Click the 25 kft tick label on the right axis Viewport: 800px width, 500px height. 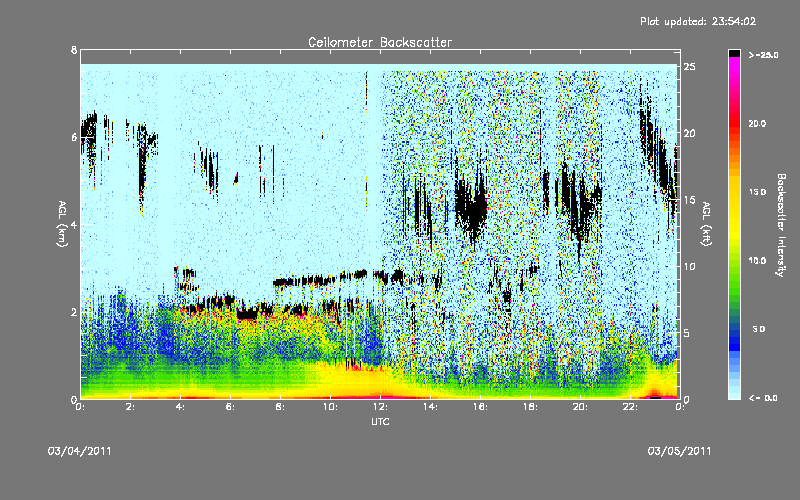(690, 67)
